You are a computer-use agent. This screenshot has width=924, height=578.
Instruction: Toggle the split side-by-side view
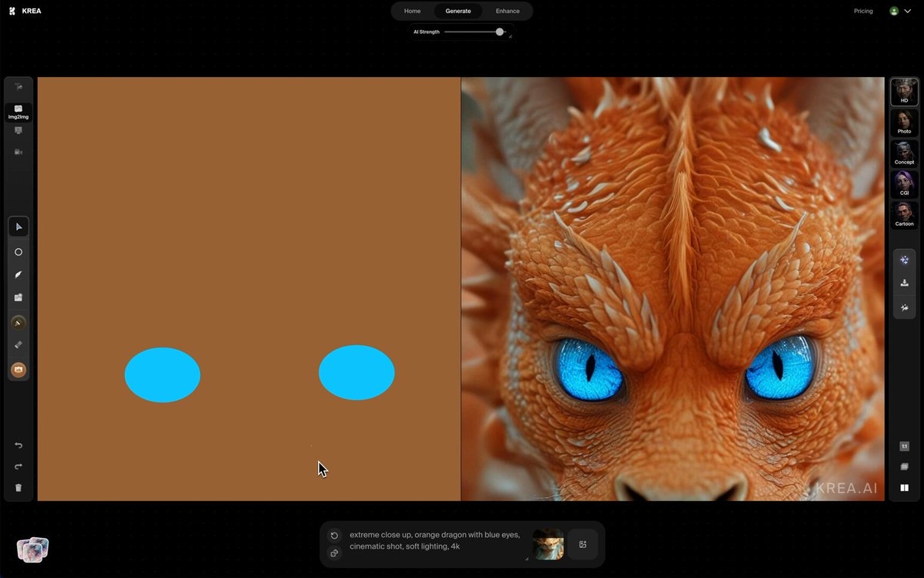(x=904, y=488)
